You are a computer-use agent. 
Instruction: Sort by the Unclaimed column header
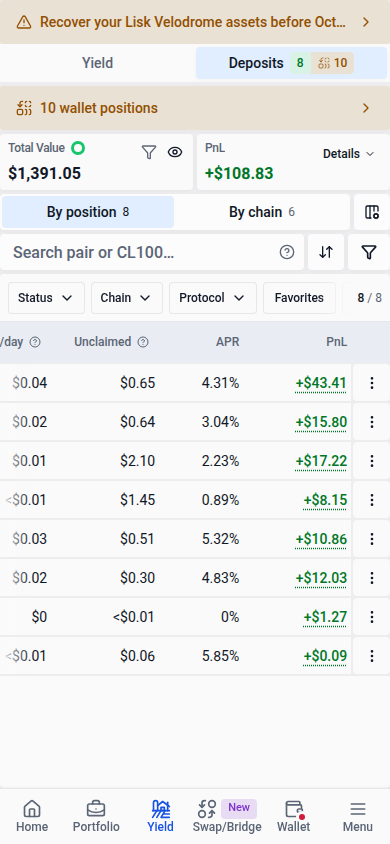[103, 342]
